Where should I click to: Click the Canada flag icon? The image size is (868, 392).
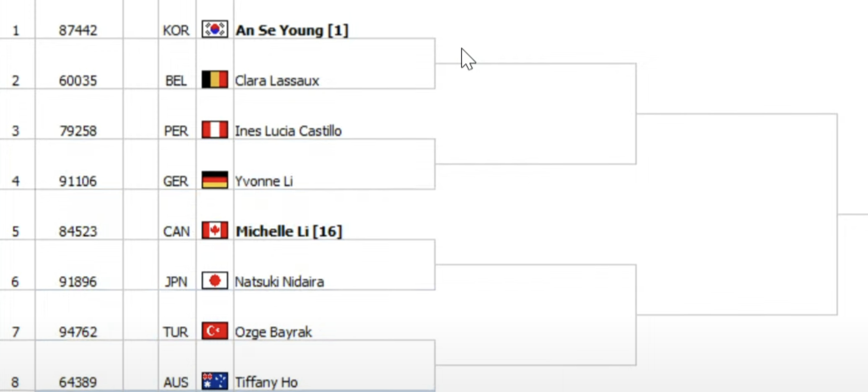click(215, 230)
